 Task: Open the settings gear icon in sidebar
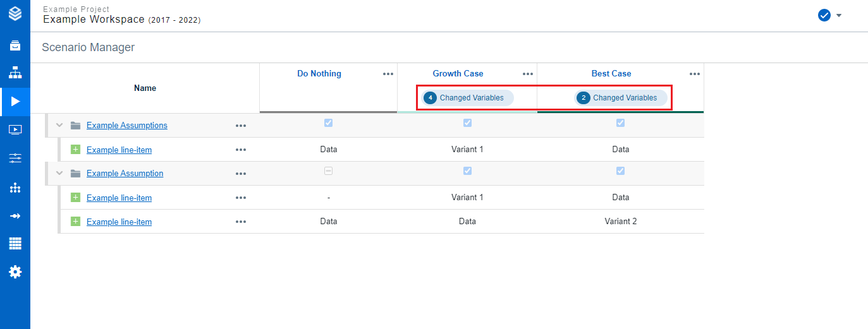15,272
